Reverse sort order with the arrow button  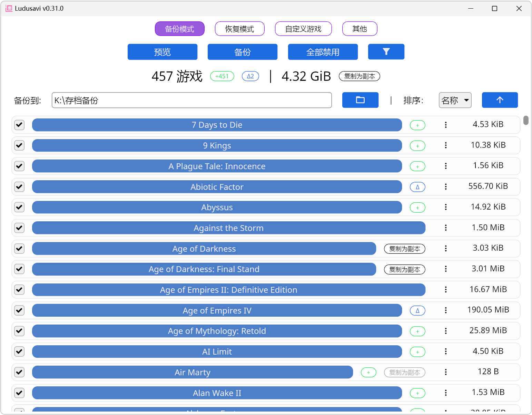[x=500, y=100]
